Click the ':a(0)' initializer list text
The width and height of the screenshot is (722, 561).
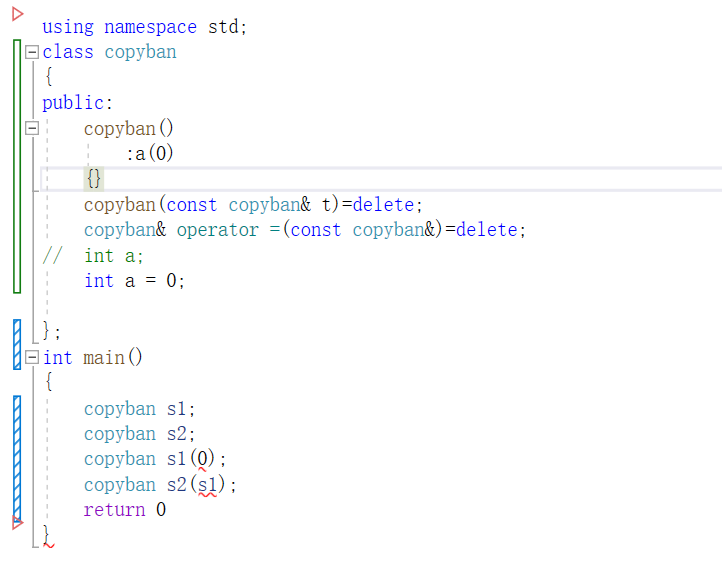click(x=150, y=153)
